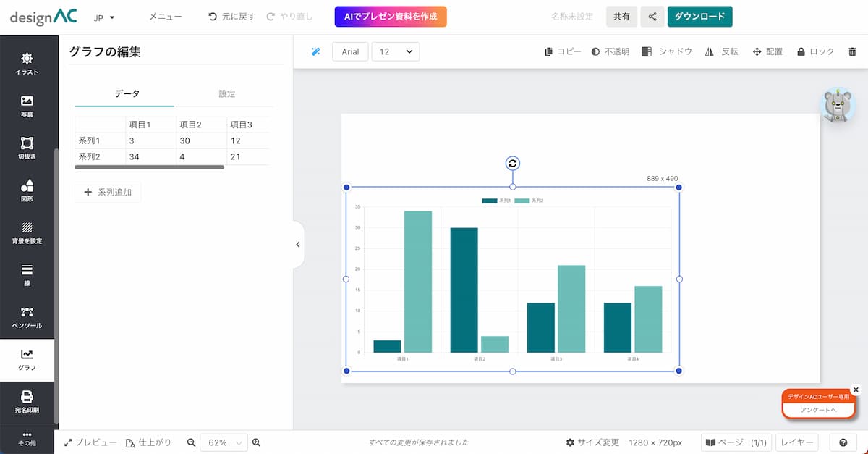The image size is (868, 454).
Task: Select the ペンツール pen tool
Action: tap(27, 317)
